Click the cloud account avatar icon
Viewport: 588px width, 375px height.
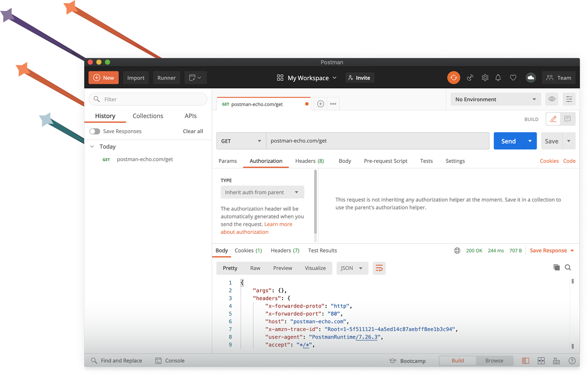[x=531, y=78]
